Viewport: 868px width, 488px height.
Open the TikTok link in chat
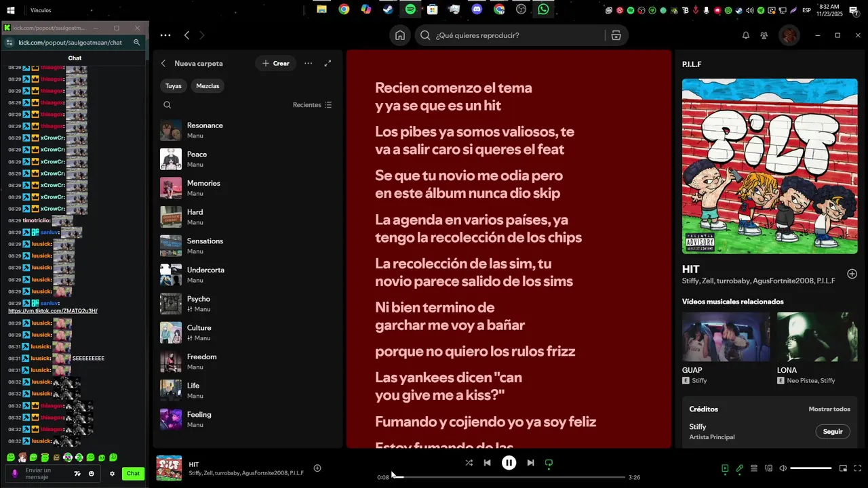(x=53, y=311)
